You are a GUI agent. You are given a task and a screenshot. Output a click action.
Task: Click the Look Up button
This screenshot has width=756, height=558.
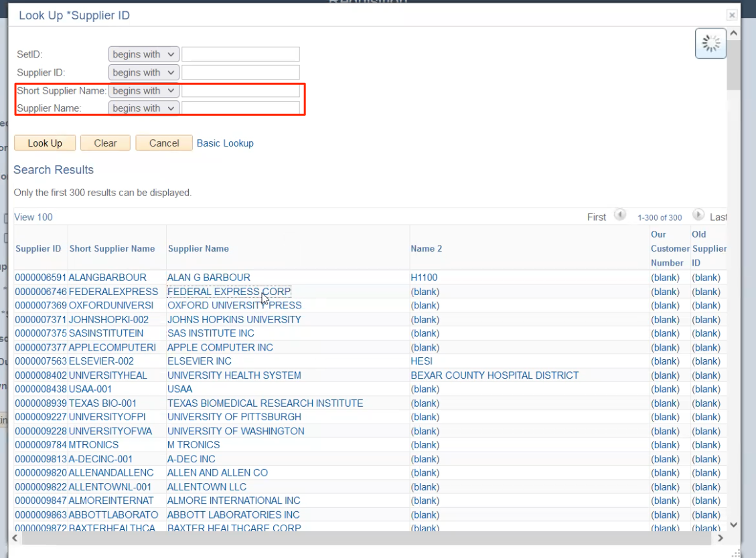click(45, 143)
